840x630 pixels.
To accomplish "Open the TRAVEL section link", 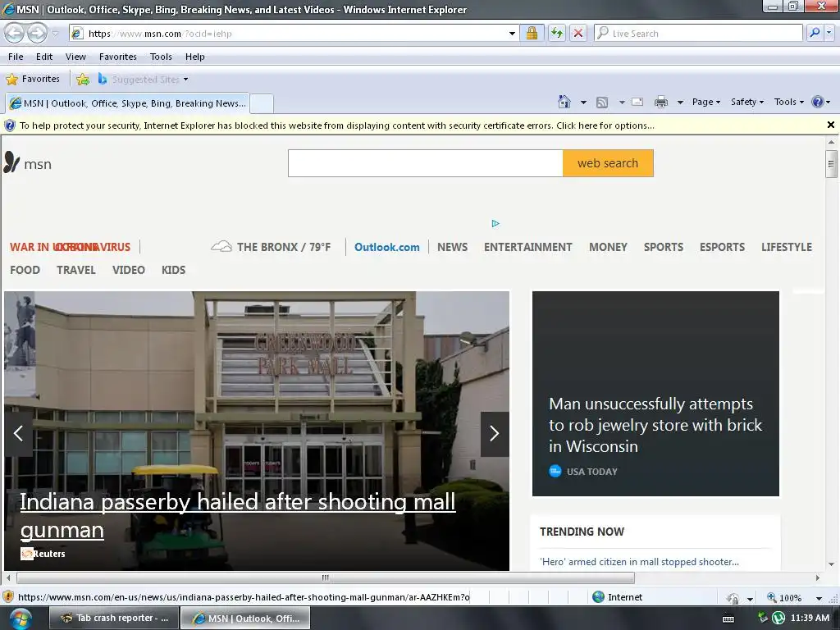I will click(x=76, y=270).
